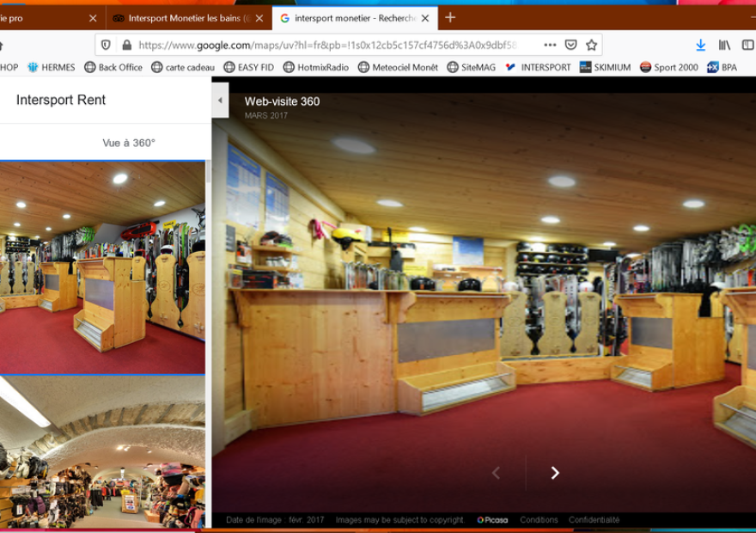Open the downloads panel arrow
Image resolution: width=756 pixels, height=533 pixels.
tap(700, 46)
